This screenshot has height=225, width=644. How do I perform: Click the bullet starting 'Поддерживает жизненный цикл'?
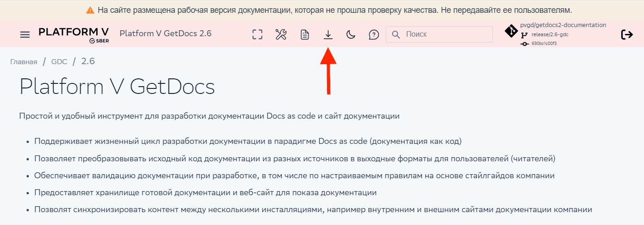click(248, 141)
